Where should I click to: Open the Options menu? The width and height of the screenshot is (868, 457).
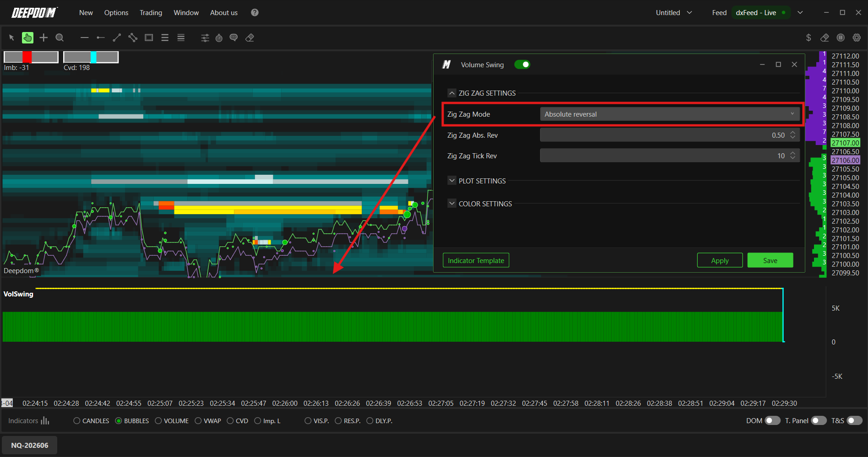pos(116,13)
